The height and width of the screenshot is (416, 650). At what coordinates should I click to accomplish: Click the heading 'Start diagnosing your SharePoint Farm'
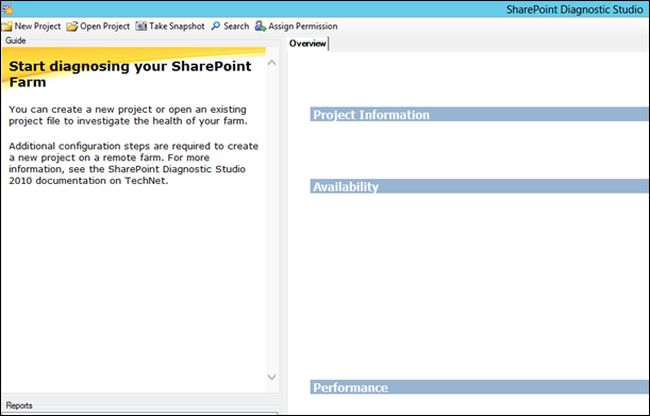130,74
